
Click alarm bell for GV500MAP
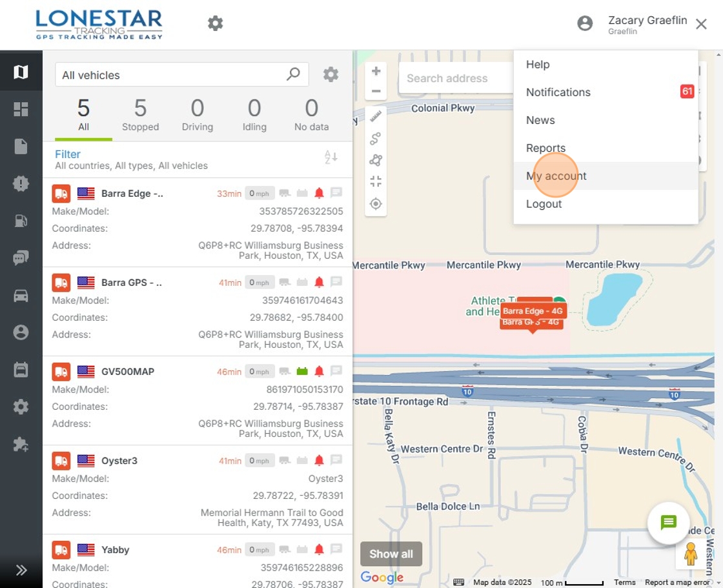(319, 371)
